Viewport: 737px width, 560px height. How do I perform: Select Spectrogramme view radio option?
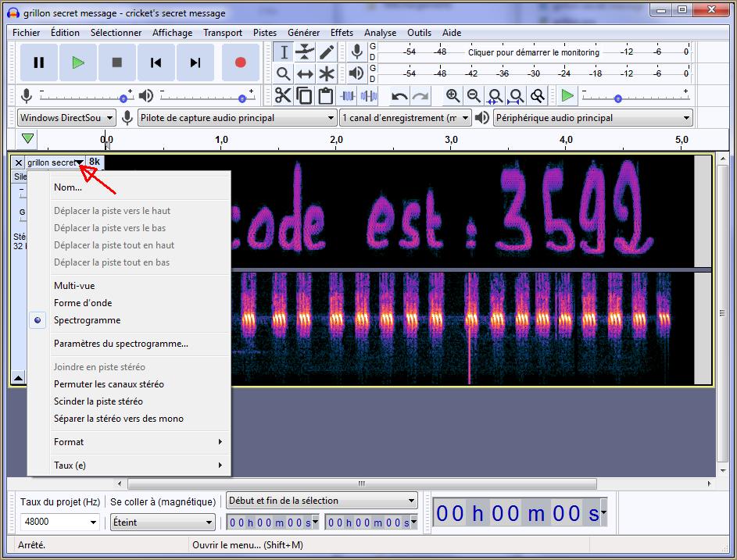tap(87, 320)
